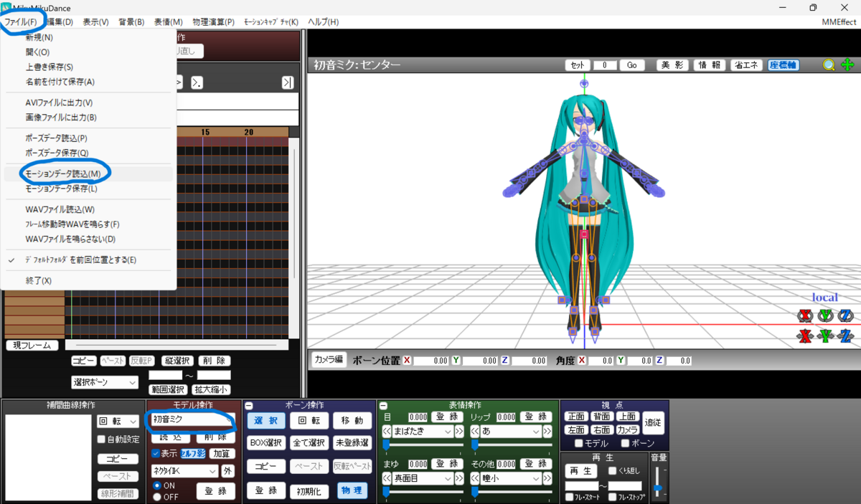Adjust the 音量 volume slider
The width and height of the screenshot is (861, 504).
[657, 482]
